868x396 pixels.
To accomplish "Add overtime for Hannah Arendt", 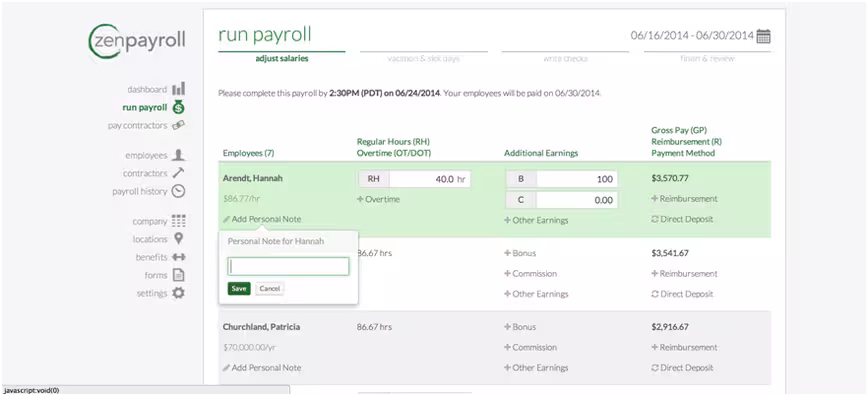I will (x=378, y=199).
